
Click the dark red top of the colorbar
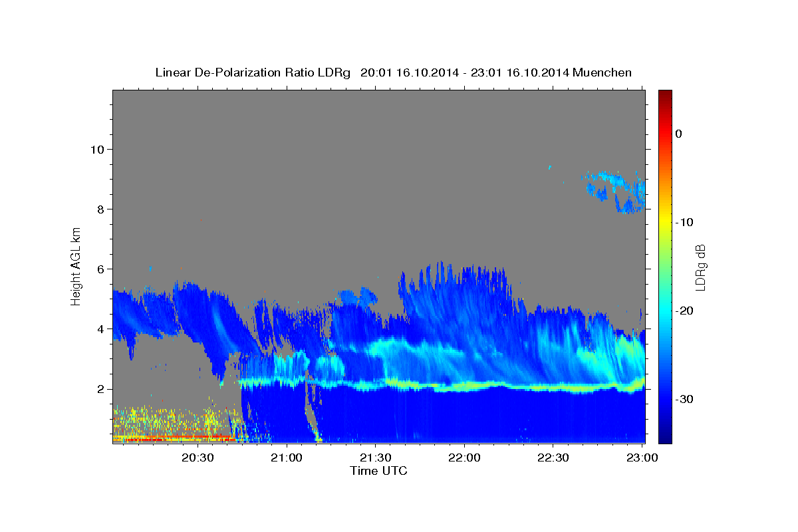665,97
